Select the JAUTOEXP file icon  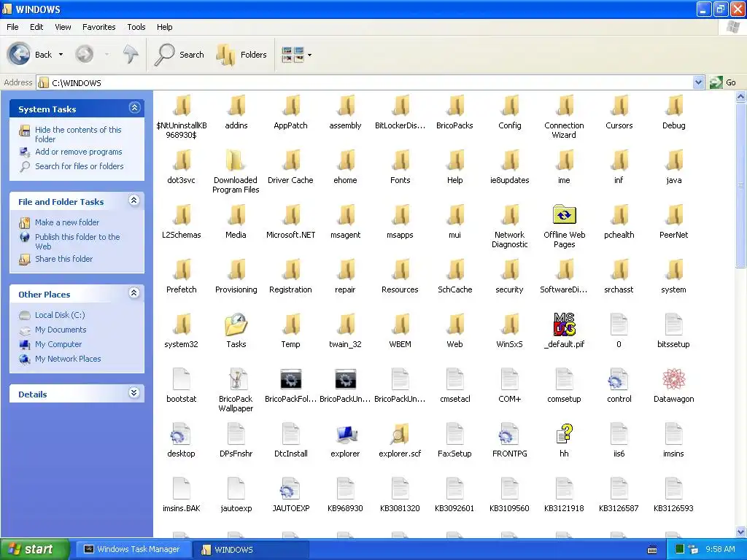click(290, 489)
